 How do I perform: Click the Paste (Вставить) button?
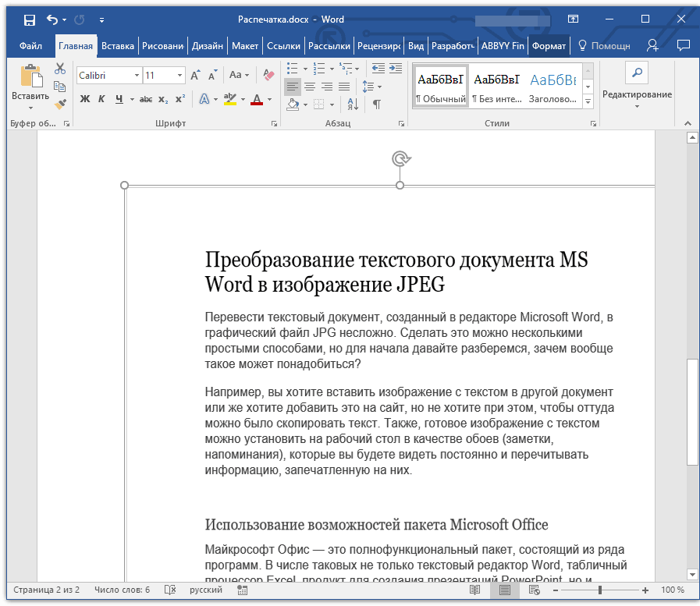30,87
